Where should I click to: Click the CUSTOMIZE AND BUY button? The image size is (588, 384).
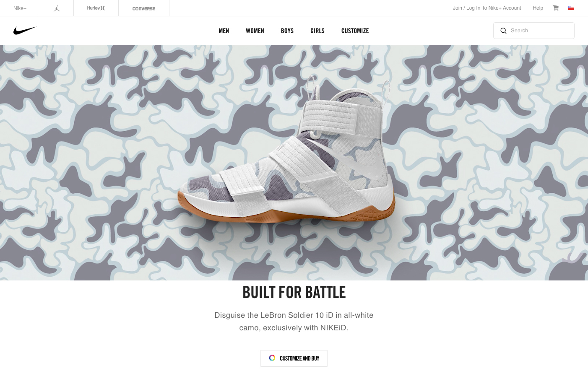click(x=294, y=358)
